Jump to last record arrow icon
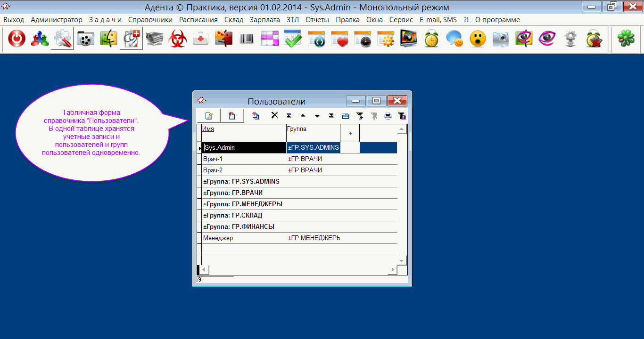 tap(331, 116)
